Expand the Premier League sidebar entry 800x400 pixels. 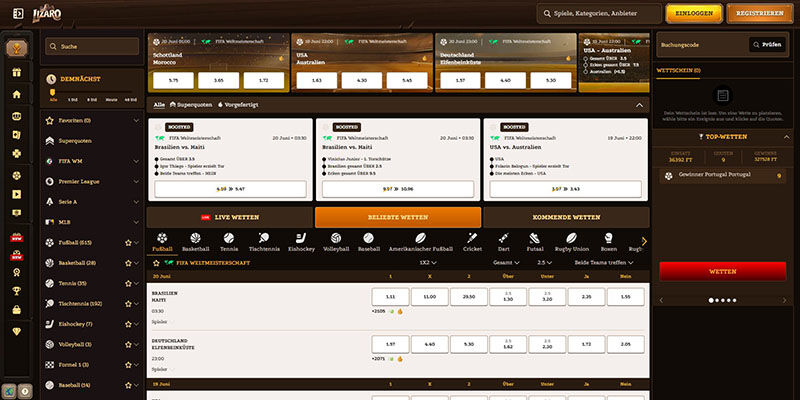click(136, 182)
